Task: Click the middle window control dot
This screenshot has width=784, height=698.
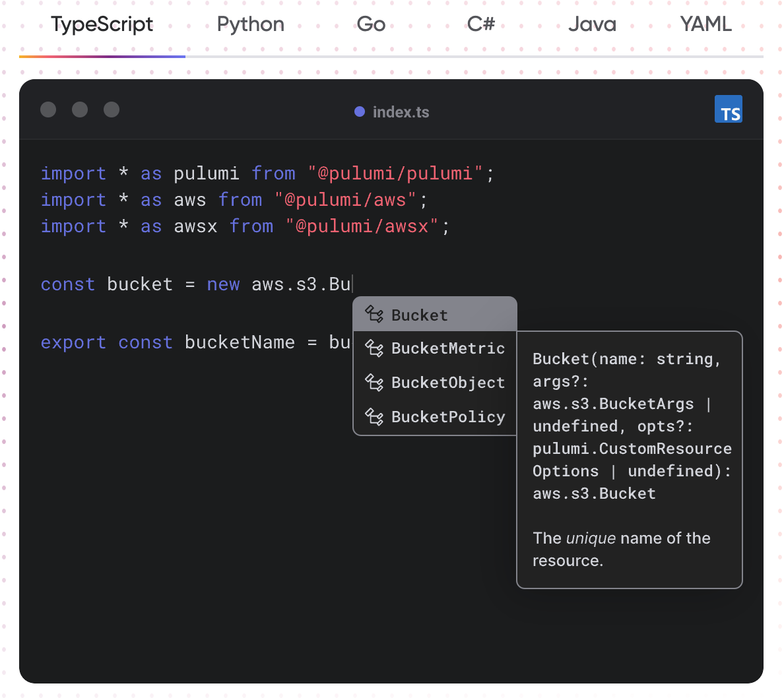Action: click(x=80, y=110)
